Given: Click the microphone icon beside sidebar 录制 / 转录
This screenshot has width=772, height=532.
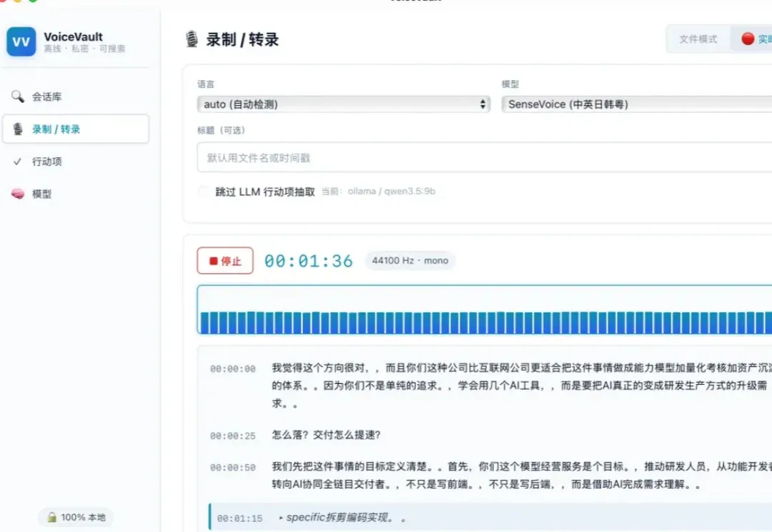Looking at the screenshot, I should (18, 129).
